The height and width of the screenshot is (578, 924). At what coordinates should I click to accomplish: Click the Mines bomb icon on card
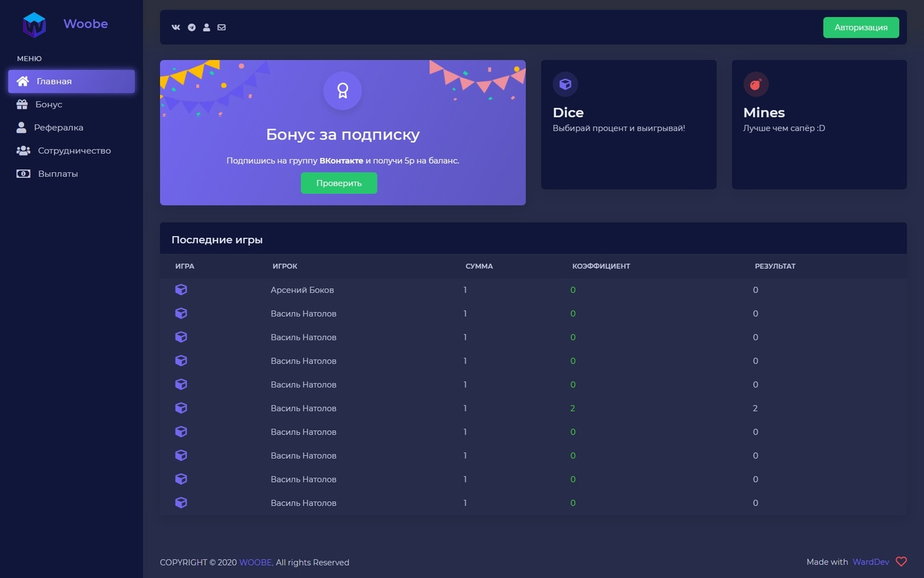pyautogui.click(x=756, y=85)
